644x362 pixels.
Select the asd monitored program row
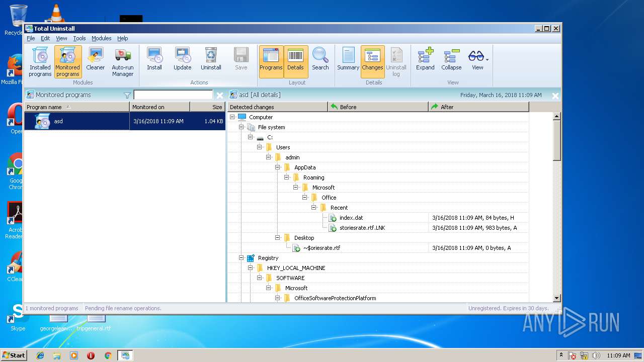pyautogui.click(x=125, y=121)
